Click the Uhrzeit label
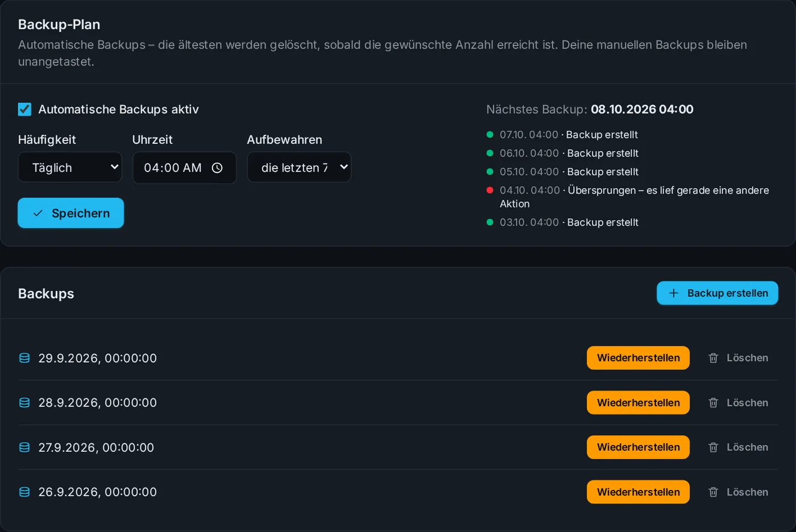 (152, 140)
